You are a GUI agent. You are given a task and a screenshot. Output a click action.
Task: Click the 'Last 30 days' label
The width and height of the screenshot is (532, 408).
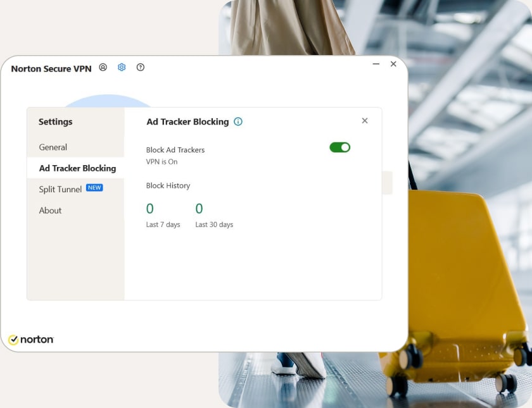click(x=214, y=225)
